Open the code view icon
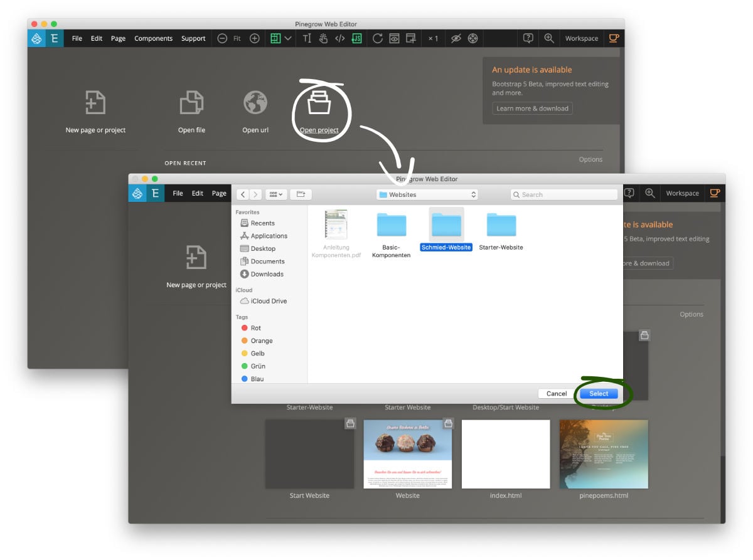Image resolution: width=753 pixels, height=560 pixels. (339, 38)
